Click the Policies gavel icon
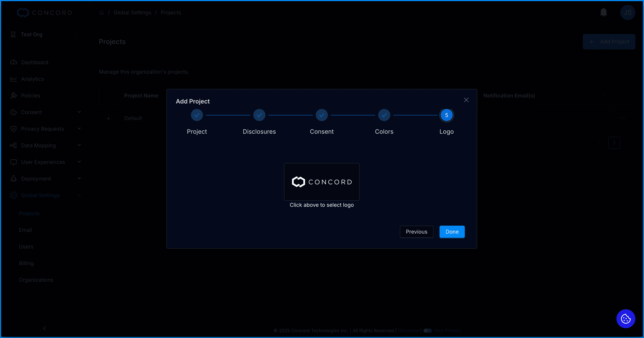Viewport: 644px width, 338px height. (x=14, y=96)
